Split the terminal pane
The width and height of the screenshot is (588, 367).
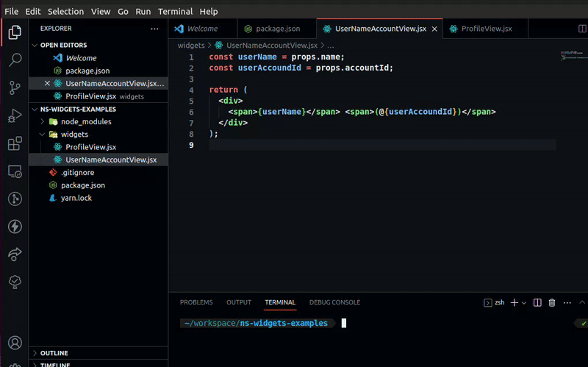click(537, 302)
